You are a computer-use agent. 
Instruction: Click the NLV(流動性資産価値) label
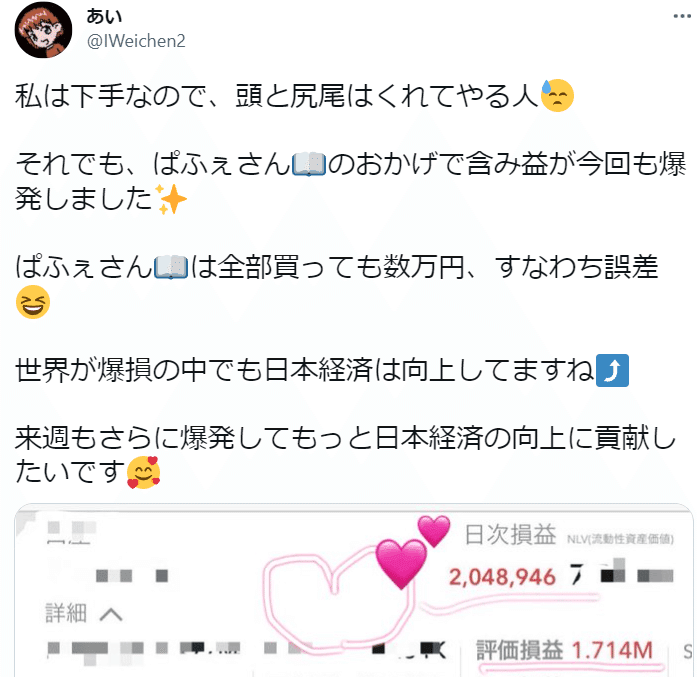[620, 539]
